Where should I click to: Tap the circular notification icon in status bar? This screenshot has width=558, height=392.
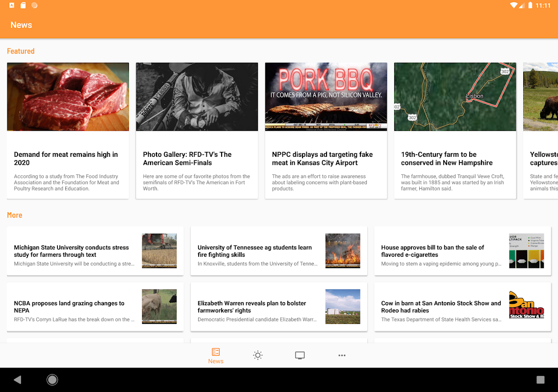[34, 5]
